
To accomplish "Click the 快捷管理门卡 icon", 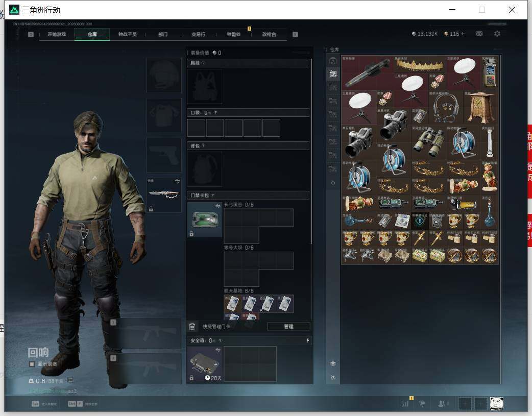I will point(192,327).
